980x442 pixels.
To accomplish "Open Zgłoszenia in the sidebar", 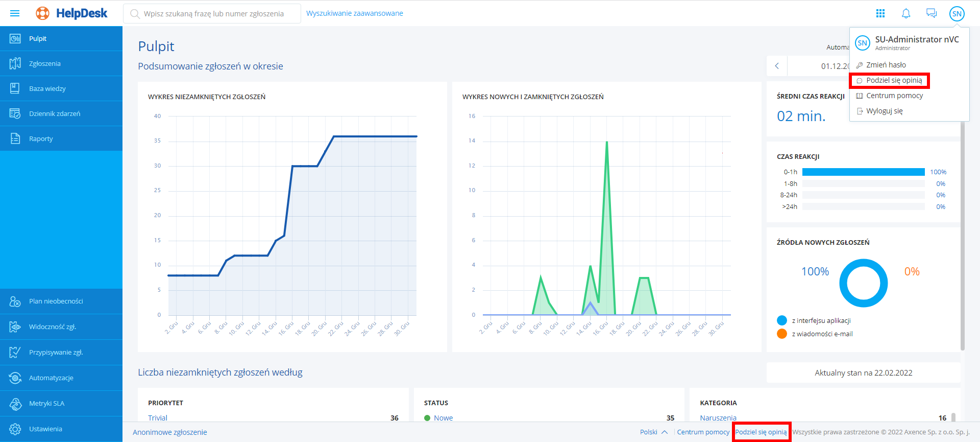I will click(45, 64).
